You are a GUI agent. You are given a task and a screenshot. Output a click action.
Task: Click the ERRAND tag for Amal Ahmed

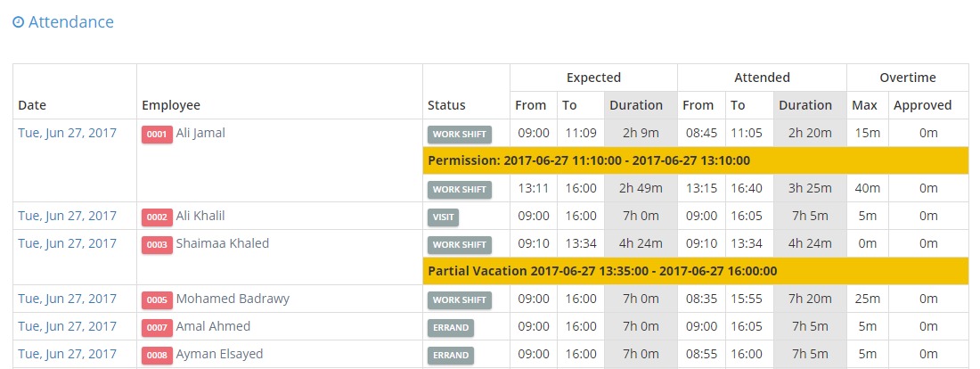click(451, 328)
